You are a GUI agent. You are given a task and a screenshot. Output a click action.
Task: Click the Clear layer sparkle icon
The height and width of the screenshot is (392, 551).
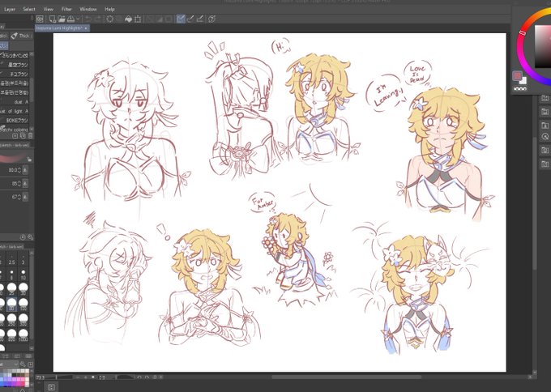pos(110,19)
